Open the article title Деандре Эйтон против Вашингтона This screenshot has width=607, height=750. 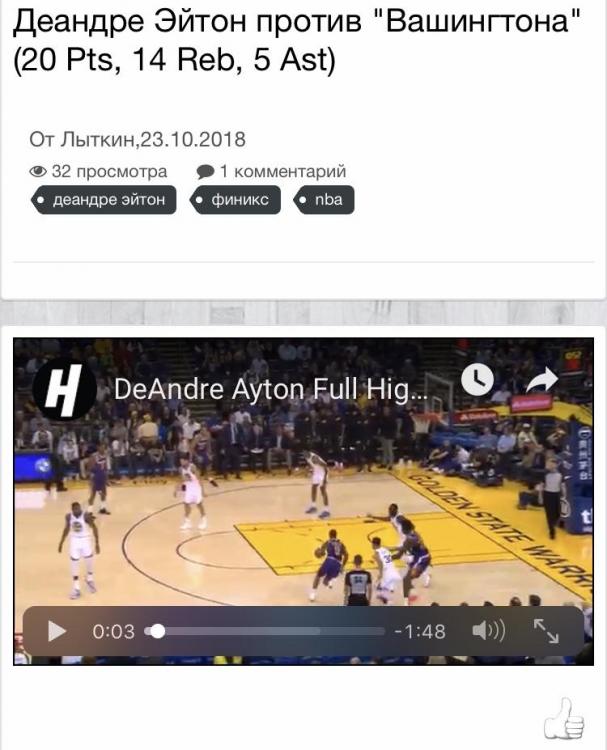point(298,40)
